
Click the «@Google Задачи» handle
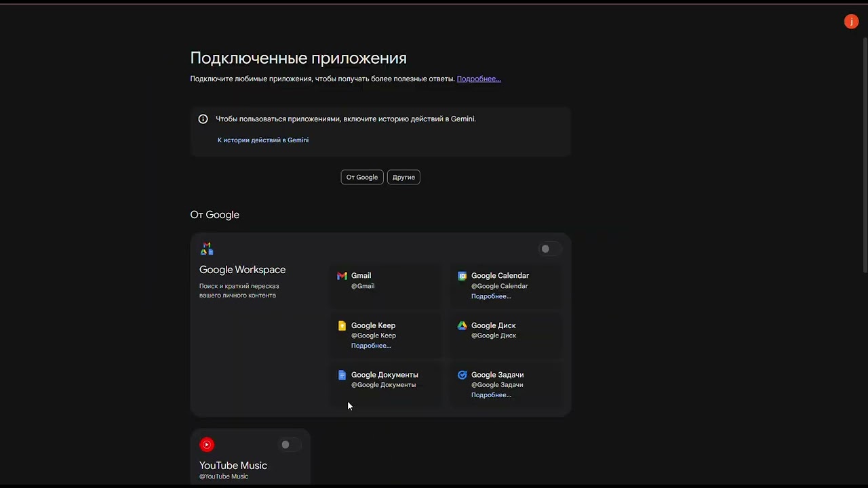click(x=497, y=385)
